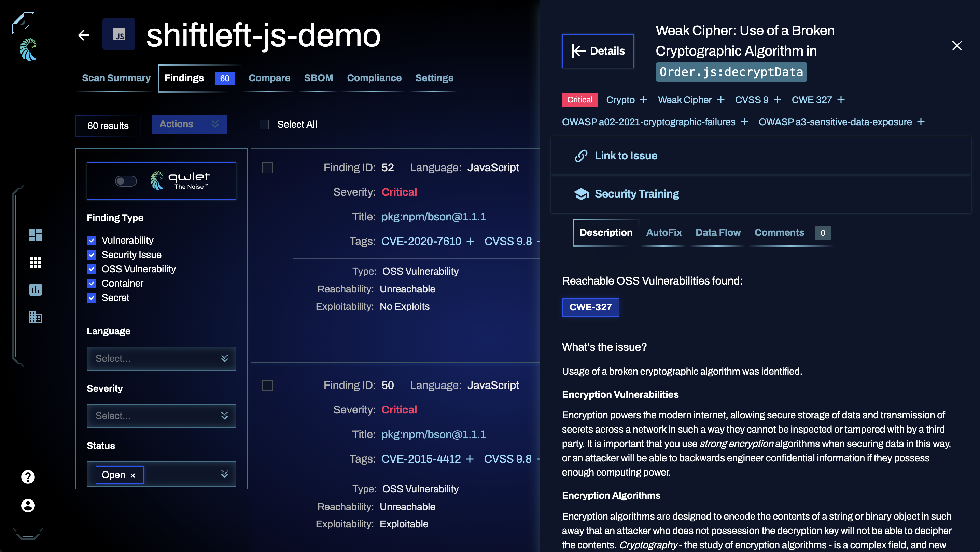Image resolution: width=980 pixels, height=552 pixels.
Task: Select checkbox for Finding ID 52
Action: [268, 168]
